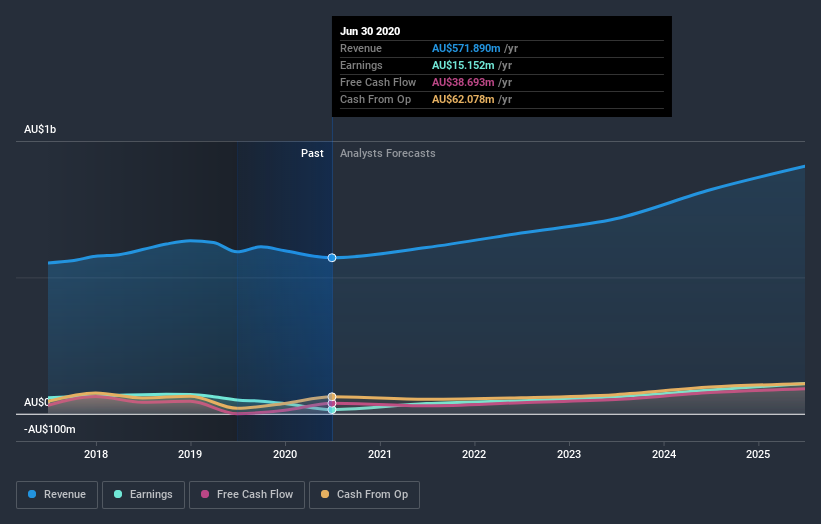
Task: Click the Revenue row label in tooltip
Action: pyautogui.click(x=361, y=48)
